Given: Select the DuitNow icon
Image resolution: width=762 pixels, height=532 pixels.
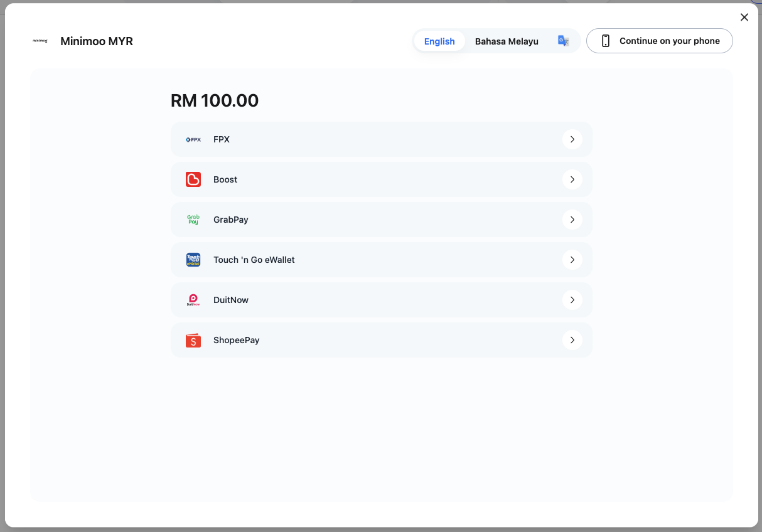Looking at the screenshot, I should point(193,300).
